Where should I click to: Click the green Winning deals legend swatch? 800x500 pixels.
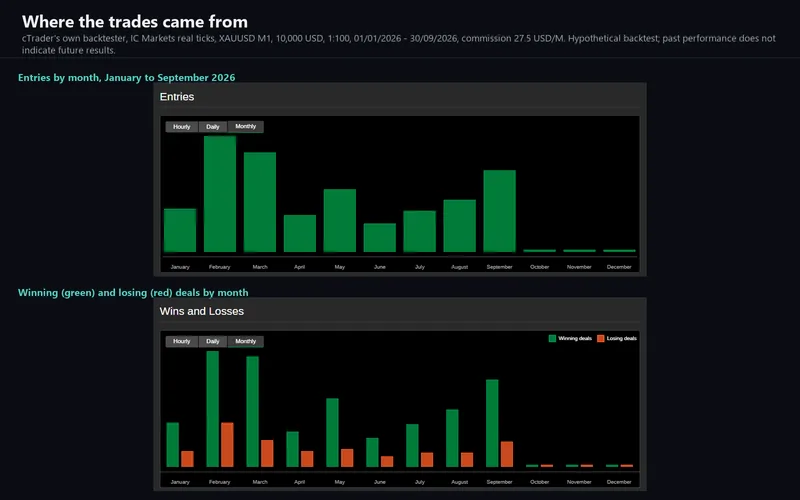[x=552, y=338]
